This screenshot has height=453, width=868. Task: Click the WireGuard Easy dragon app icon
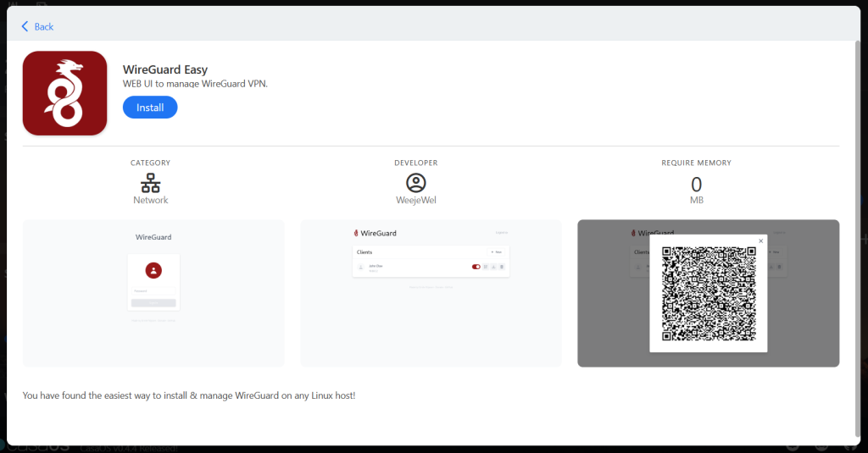coord(64,93)
